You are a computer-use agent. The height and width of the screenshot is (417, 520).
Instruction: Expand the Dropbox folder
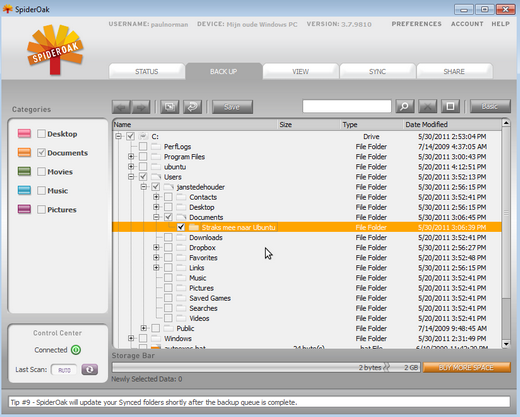point(156,247)
